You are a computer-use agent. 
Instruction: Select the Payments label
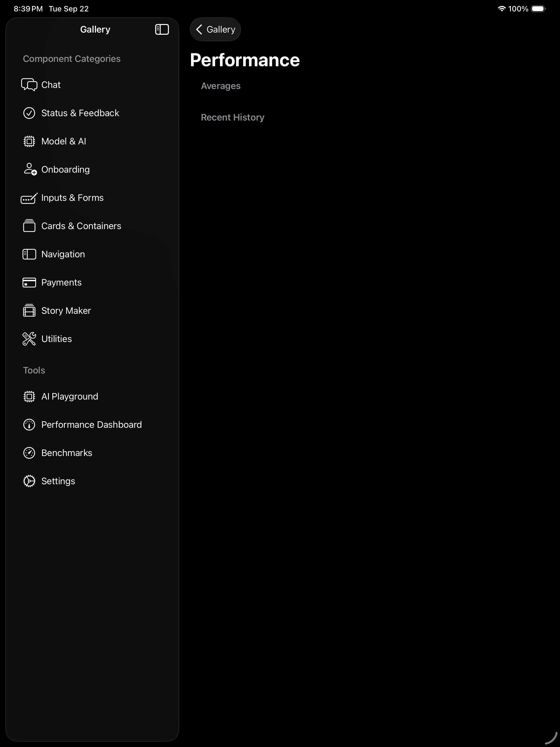61,283
